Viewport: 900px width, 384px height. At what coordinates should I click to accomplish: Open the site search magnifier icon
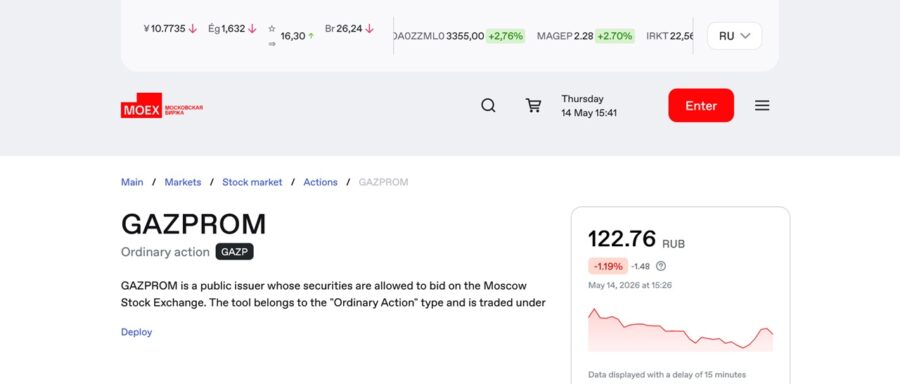point(488,106)
